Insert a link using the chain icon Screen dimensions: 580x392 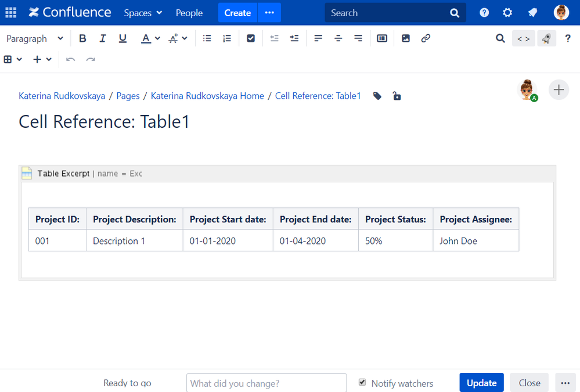coord(426,38)
